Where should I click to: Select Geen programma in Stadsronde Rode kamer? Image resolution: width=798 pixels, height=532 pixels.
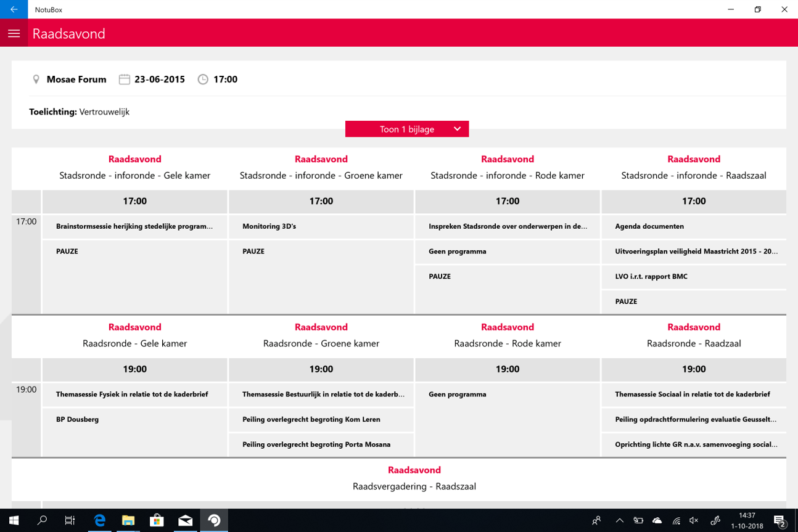click(x=508, y=252)
